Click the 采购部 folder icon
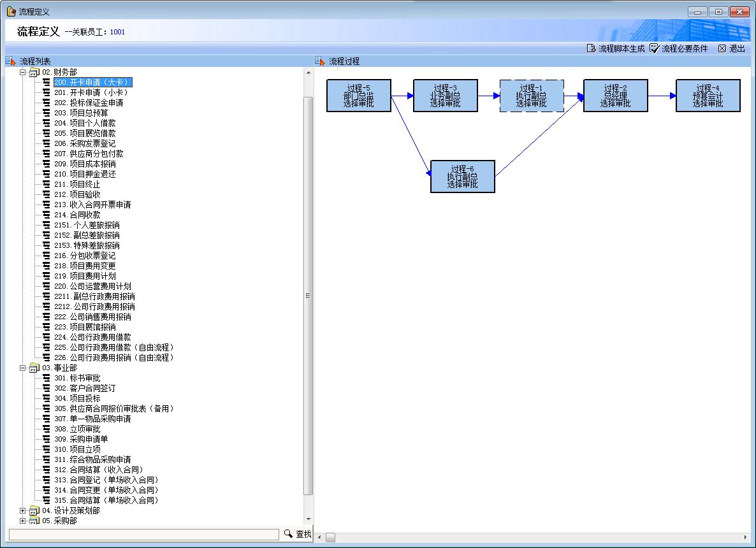The height and width of the screenshot is (548, 756). 34,521
